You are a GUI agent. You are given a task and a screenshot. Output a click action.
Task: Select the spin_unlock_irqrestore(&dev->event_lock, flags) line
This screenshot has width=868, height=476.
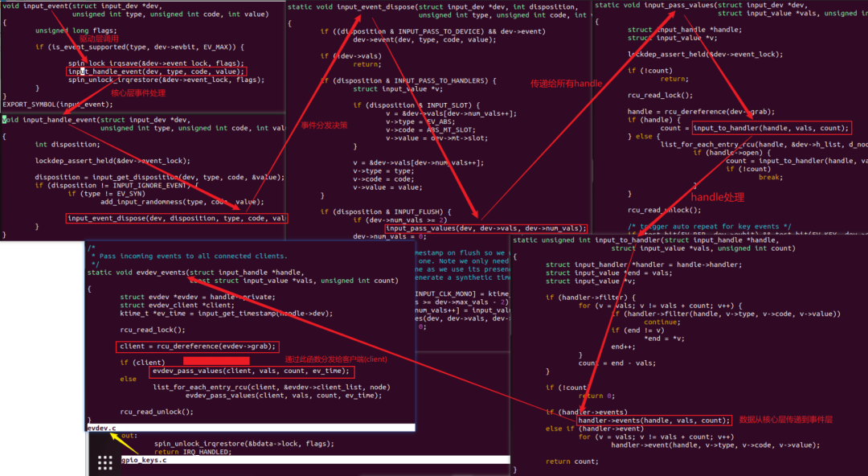(x=166, y=80)
